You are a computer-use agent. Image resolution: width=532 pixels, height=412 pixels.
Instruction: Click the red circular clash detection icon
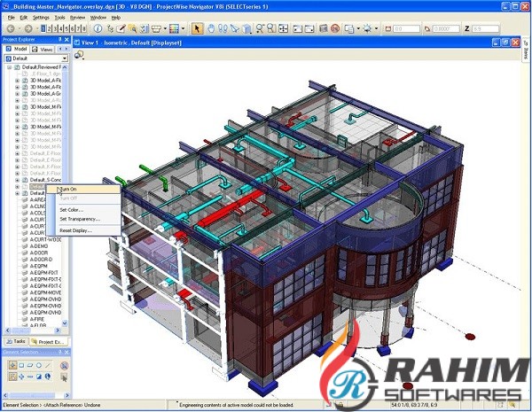point(335,29)
